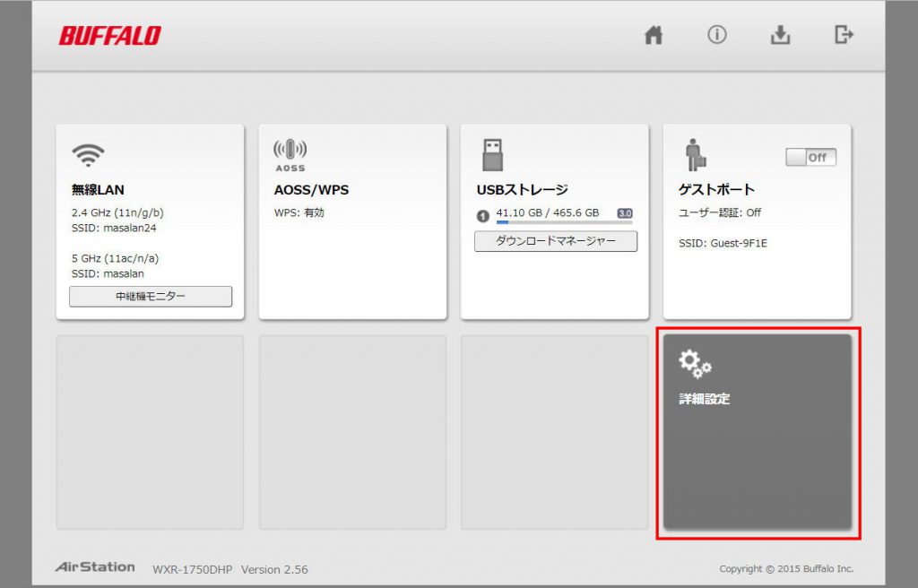The height and width of the screenshot is (588, 918).
Task: Open the gears icon for 詳細設定
Action: (695, 363)
